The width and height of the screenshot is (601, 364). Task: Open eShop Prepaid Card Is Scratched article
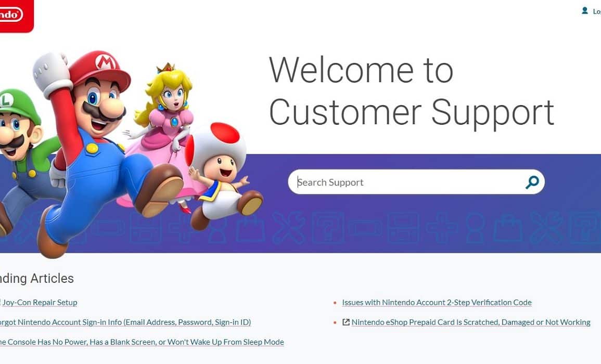click(471, 322)
